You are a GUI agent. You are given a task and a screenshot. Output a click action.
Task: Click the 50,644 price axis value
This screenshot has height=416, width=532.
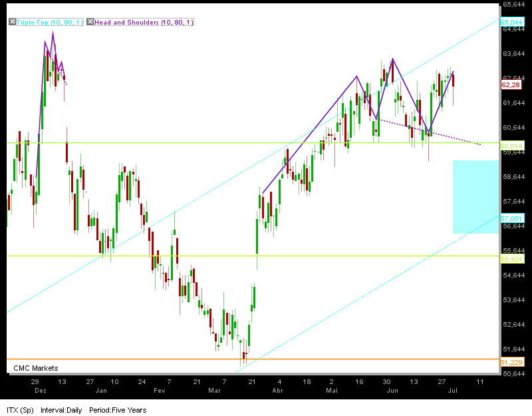[x=513, y=373]
